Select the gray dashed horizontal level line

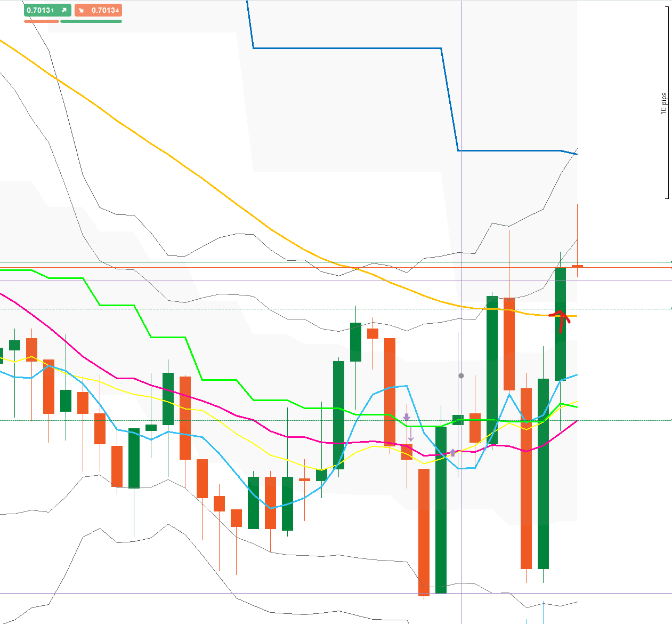click(336, 309)
